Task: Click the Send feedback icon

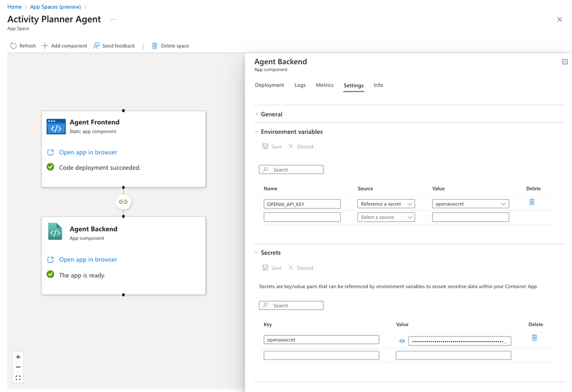Action: 97,46
